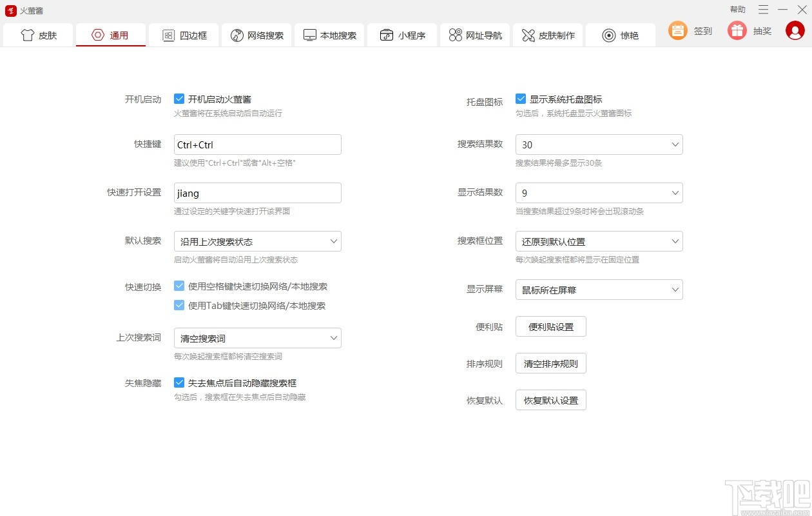Image resolution: width=812 pixels, height=516 pixels.
Task: Open the 显示屏幕 dropdown
Action: [x=599, y=290]
